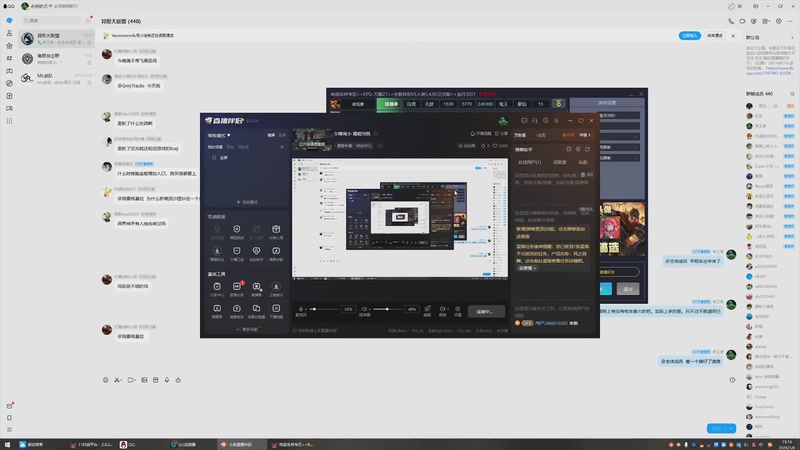This screenshot has width=800, height=450.
Task: Click the 退出 exit button in the game room panel
Action: [628, 289]
